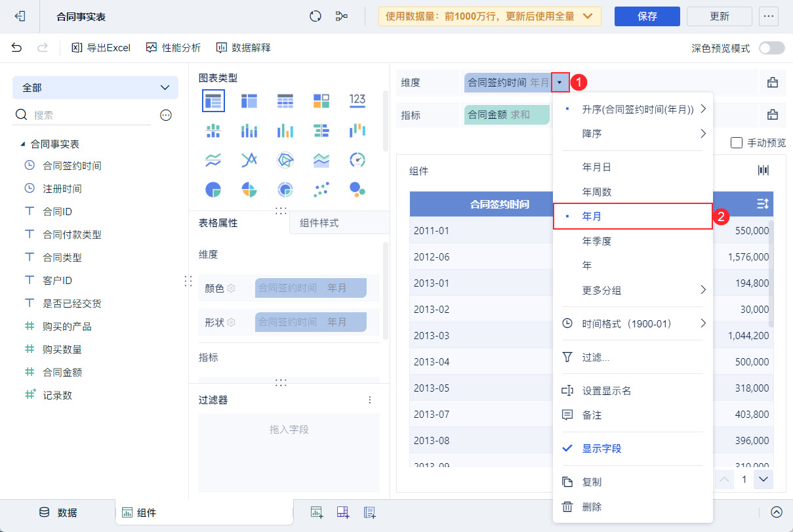Screen dimensions: 793x532
Task: Toggle 深色预览模式 dark preview switch
Action: tap(771, 48)
